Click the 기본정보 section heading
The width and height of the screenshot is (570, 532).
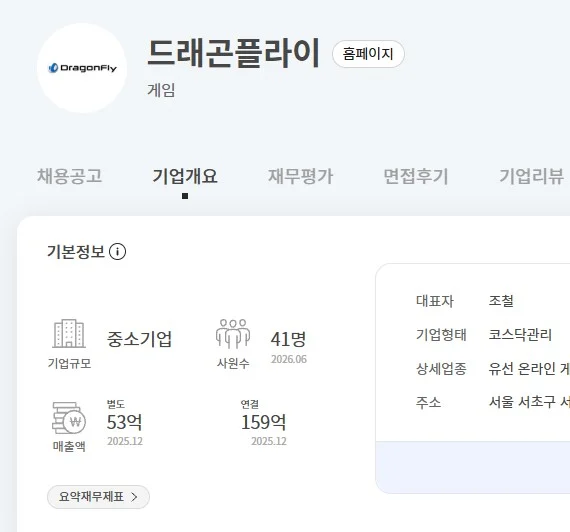(76, 252)
